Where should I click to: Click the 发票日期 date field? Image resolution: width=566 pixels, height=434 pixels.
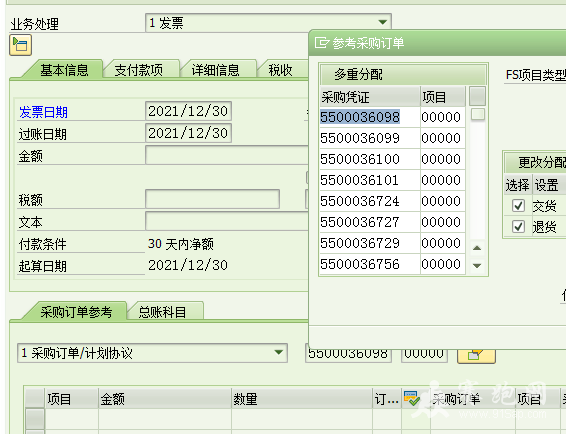[188, 111]
